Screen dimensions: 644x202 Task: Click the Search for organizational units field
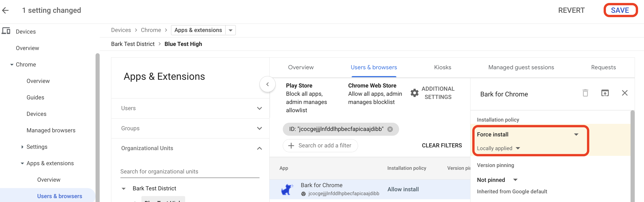[190, 172]
